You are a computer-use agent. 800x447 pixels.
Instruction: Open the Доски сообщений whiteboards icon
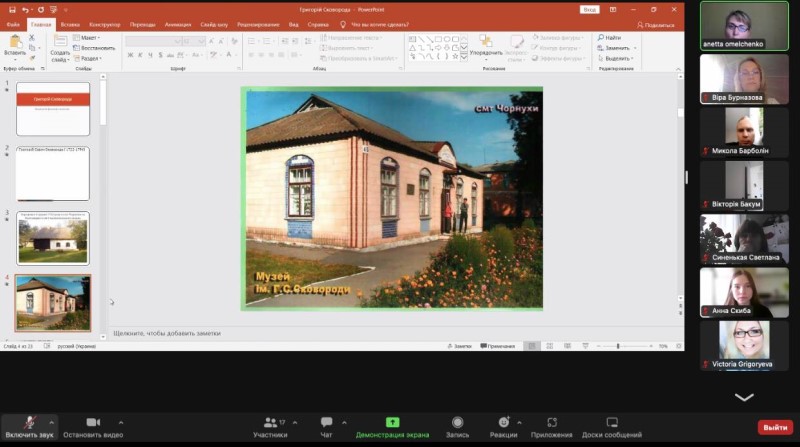coord(612,422)
